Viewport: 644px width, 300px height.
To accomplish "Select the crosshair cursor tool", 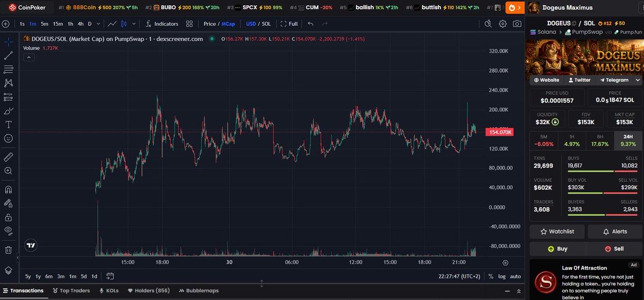I will pyautogui.click(x=9, y=41).
